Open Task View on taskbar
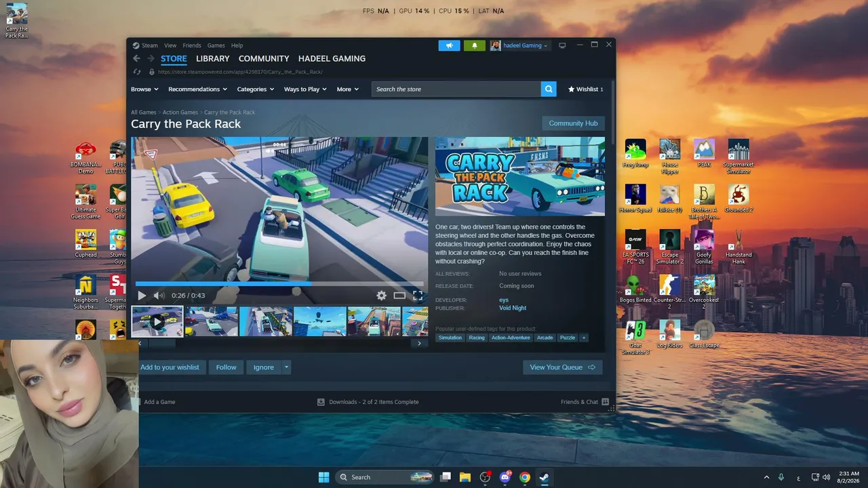Viewport: 868px width, 488px height. click(x=446, y=477)
